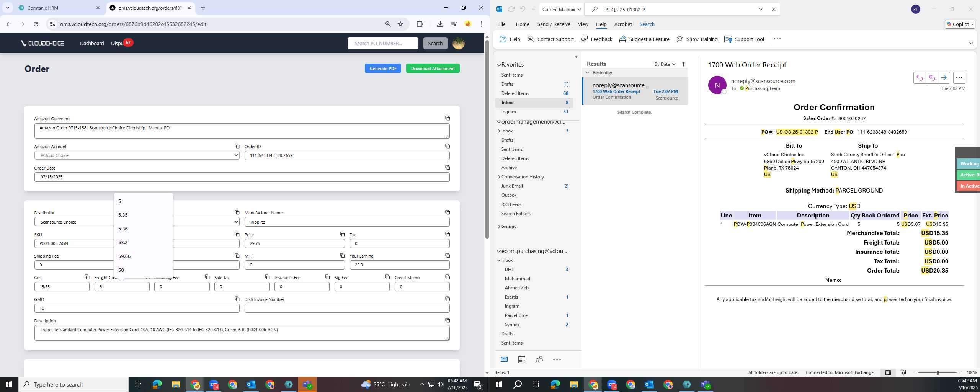Expand Conversation History folder
The image size is (980, 392).
[499, 177]
